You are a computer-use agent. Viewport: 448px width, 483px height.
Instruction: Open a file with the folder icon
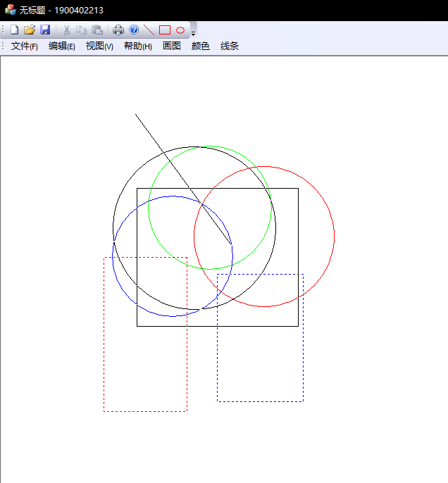coord(30,30)
